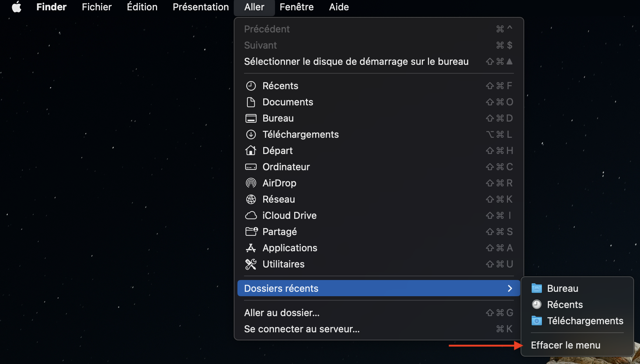Choose Aller au dossier… menu entry
Viewport: 640px width, 364px height.
click(282, 313)
